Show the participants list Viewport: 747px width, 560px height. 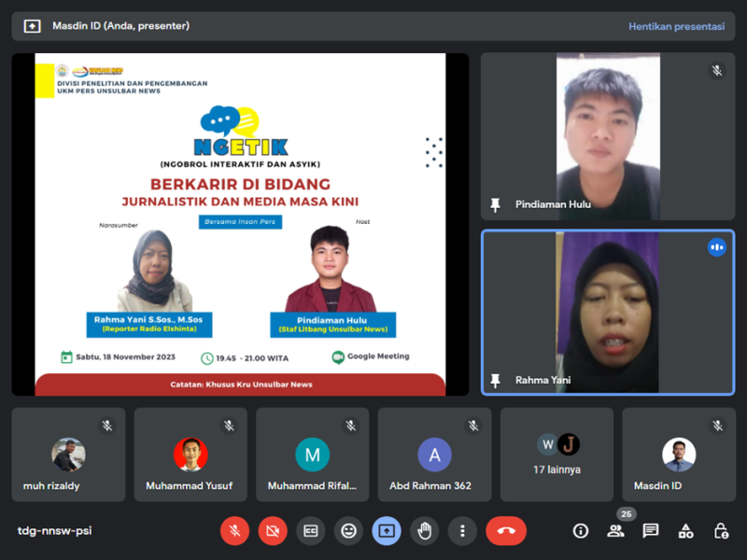point(615,531)
